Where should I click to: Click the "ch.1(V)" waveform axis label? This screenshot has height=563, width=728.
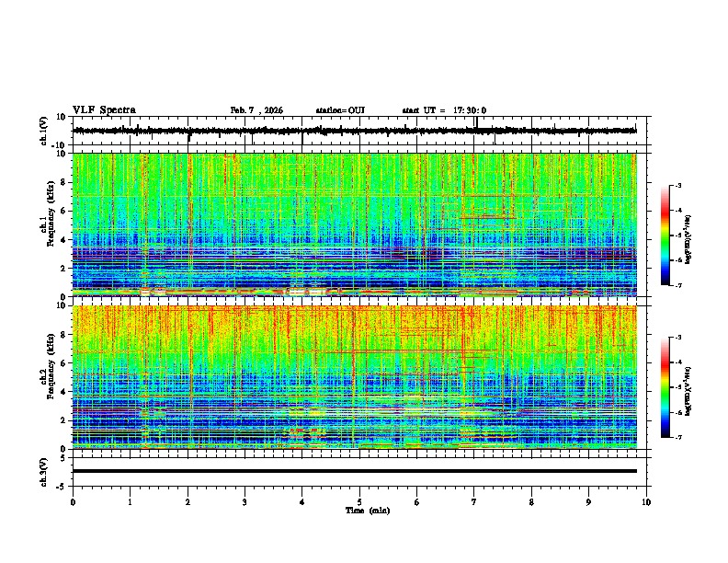45,131
